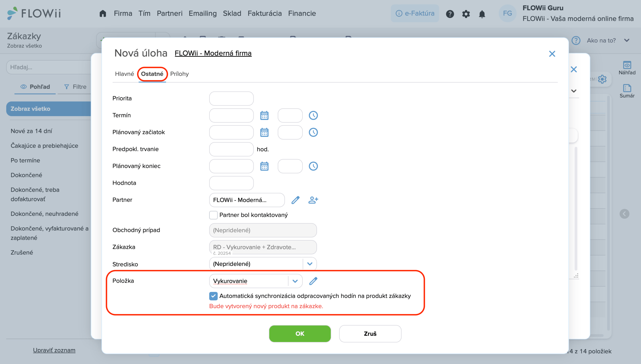
Task: Select Čakajúce a prebiehajúce filter
Action: (x=44, y=146)
